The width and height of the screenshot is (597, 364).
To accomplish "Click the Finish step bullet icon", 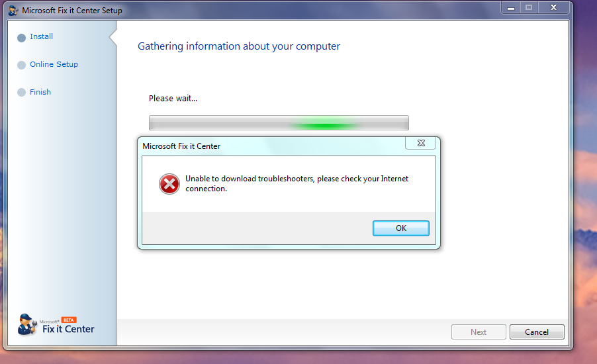I will click(22, 93).
